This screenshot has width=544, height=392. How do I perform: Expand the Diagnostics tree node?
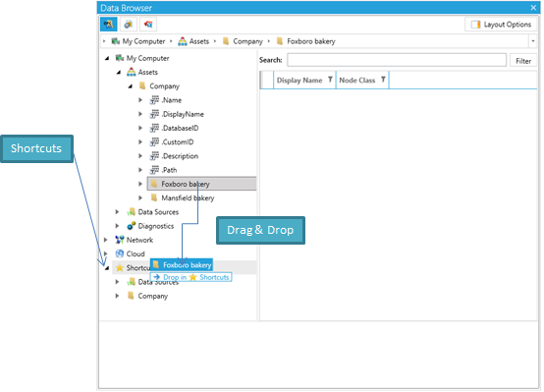tap(117, 226)
